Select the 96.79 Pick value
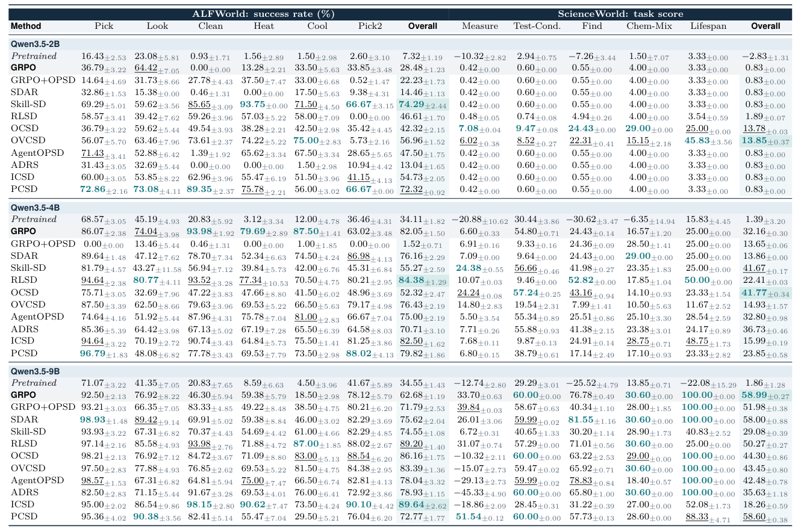The image size is (801, 532). tap(104, 353)
